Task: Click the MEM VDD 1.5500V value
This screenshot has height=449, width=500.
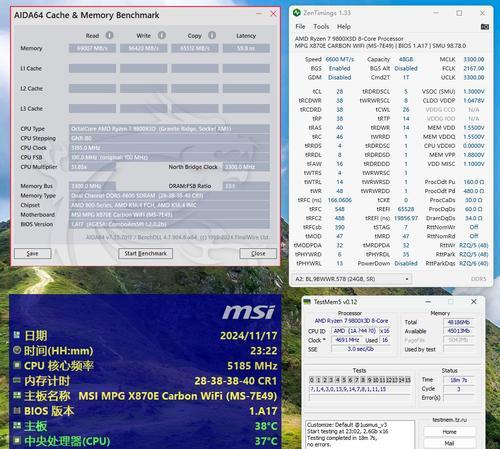Action: pyautogui.click(x=474, y=128)
